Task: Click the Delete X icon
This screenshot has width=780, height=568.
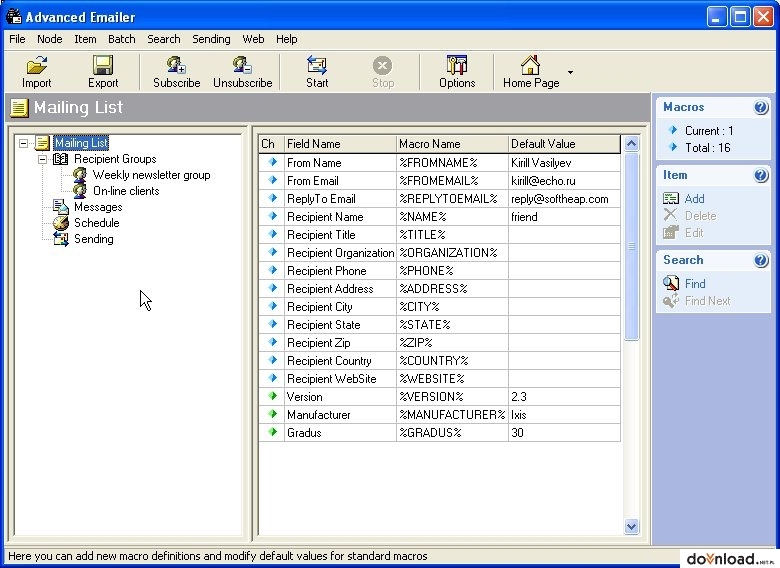Action: 671,215
